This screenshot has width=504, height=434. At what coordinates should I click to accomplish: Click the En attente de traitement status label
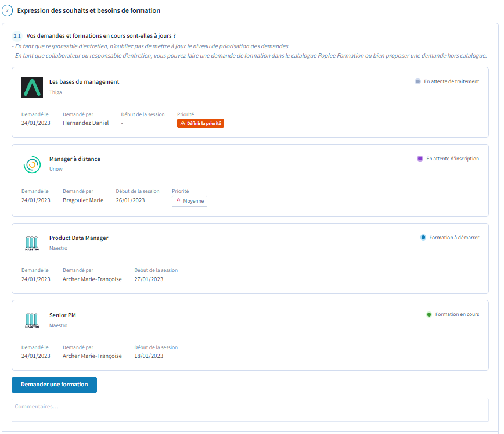click(451, 81)
